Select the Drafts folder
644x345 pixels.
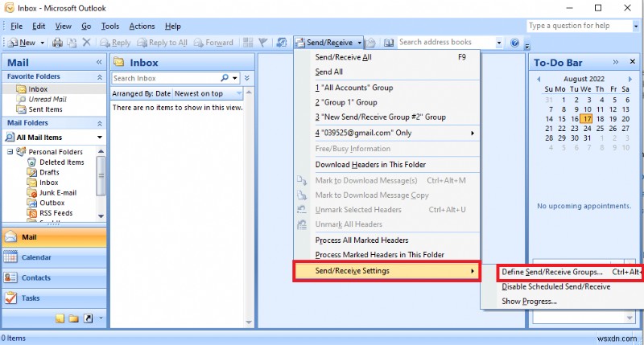[x=49, y=172]
